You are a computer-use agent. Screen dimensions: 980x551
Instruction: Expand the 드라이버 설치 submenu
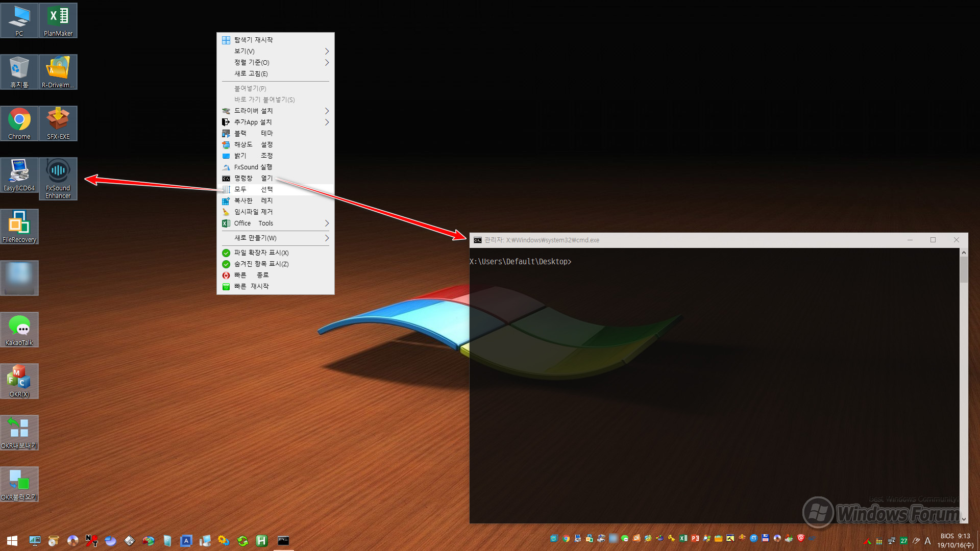(276, 111)
